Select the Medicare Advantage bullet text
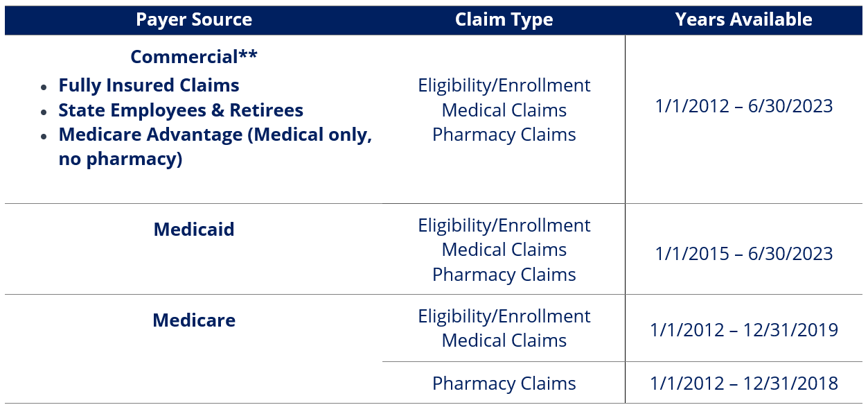Viewport: 868px width, 414px height. [215, 135]
